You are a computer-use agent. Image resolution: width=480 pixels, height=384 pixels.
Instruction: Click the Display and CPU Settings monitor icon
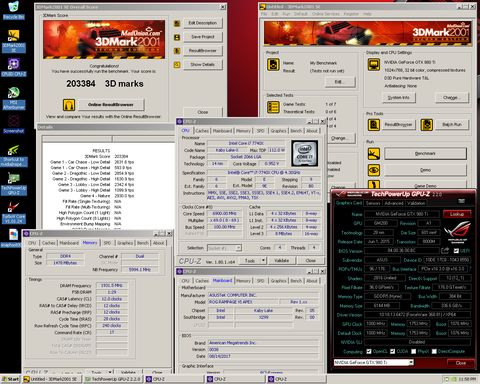pos(374,65)
